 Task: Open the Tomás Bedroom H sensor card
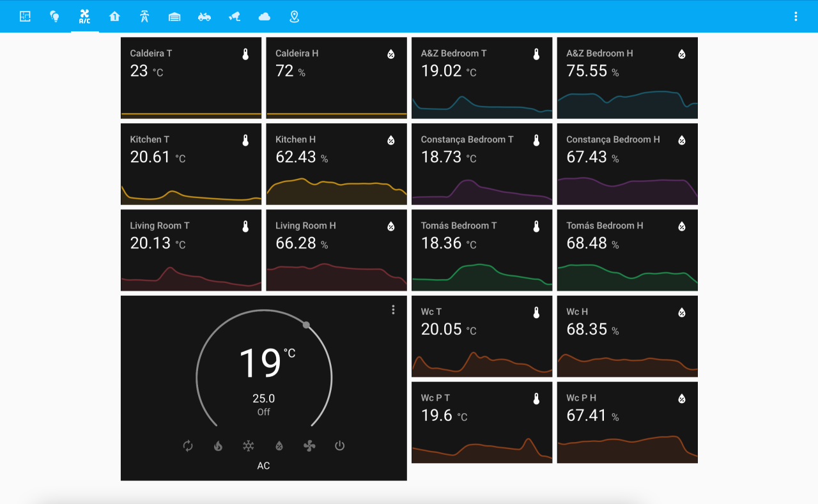[628, 250]
